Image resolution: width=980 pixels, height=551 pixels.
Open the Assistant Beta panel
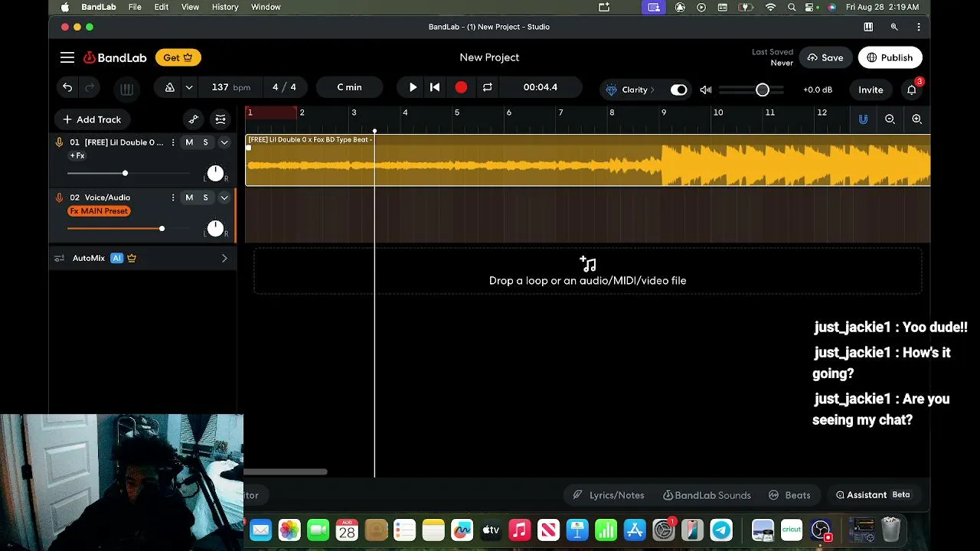[x=873, y=495]
